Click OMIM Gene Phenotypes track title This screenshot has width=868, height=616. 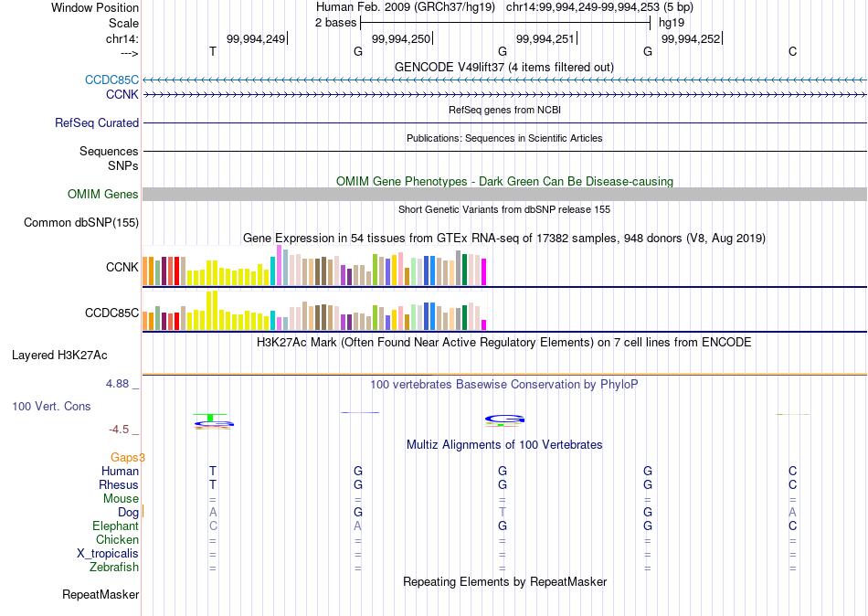click(505, 181)
